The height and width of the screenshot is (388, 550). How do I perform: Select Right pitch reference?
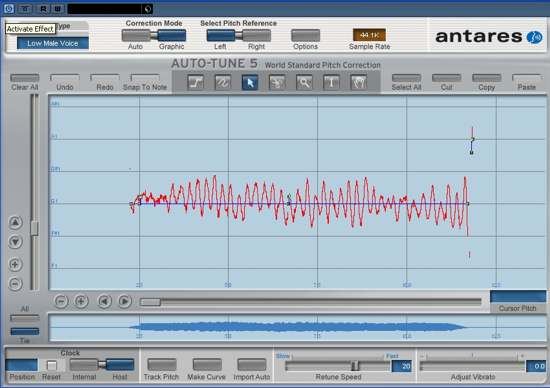(256, 35)
